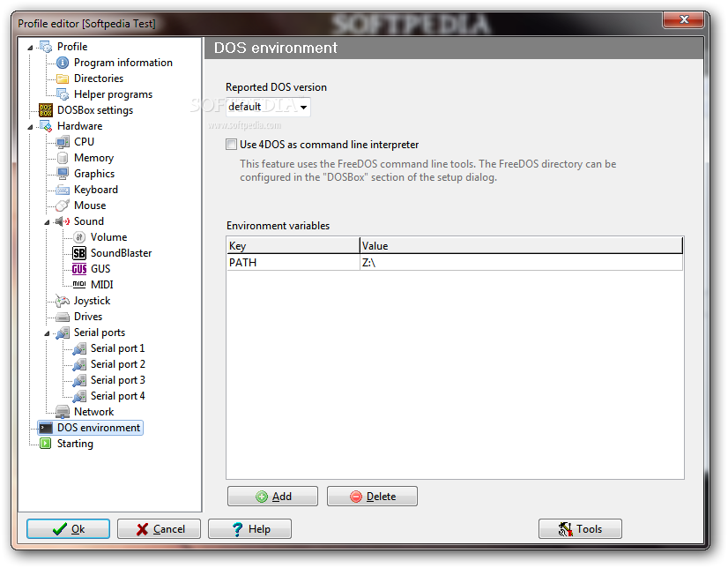Click the Graphics monitor icon
The height and width of the screenshot is (568, 728).
pyautogui.click(x=63, y=174)
